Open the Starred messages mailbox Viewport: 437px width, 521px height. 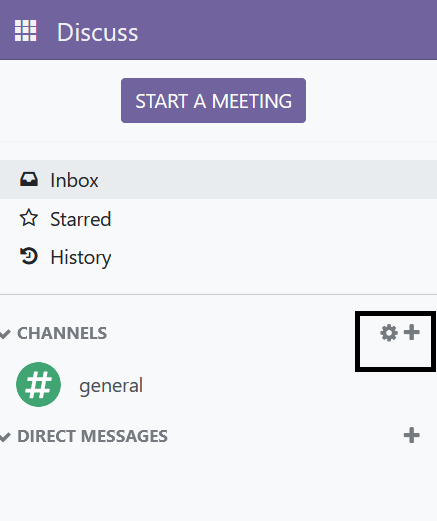(218, 218)
